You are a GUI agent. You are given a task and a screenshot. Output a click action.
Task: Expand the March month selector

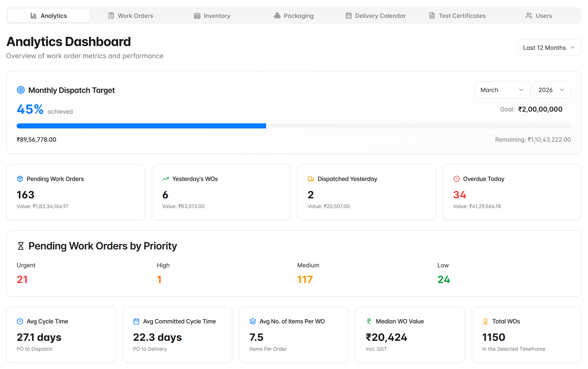502,90
